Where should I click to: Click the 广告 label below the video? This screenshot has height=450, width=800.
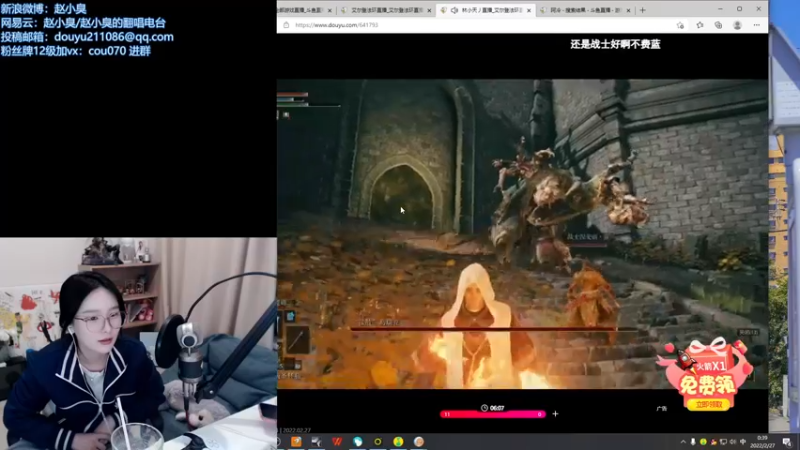662,409
